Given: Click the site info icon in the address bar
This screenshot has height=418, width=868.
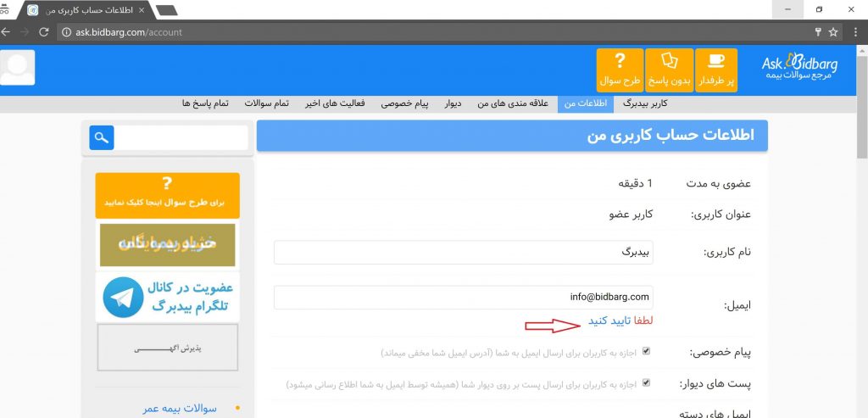Looking at the screenshot, I should tap(66, 32).
